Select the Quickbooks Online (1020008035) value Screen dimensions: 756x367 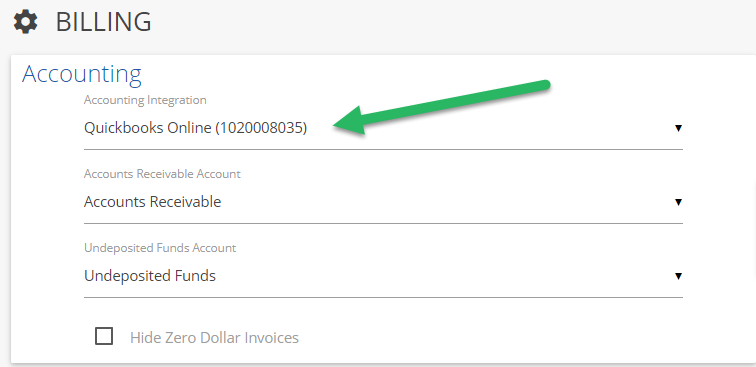pyautogui.click(x=195, y=128)
